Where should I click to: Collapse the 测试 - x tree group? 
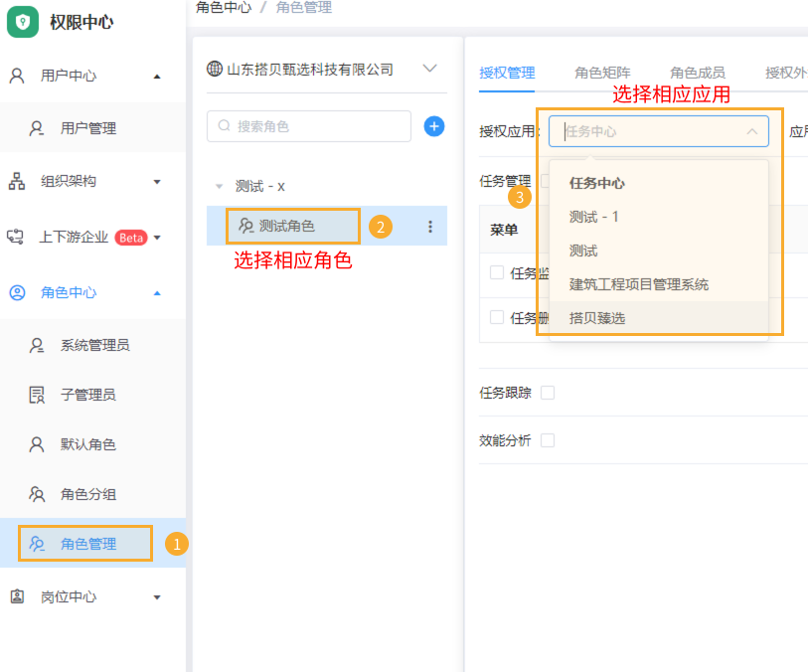click(219, 186)
